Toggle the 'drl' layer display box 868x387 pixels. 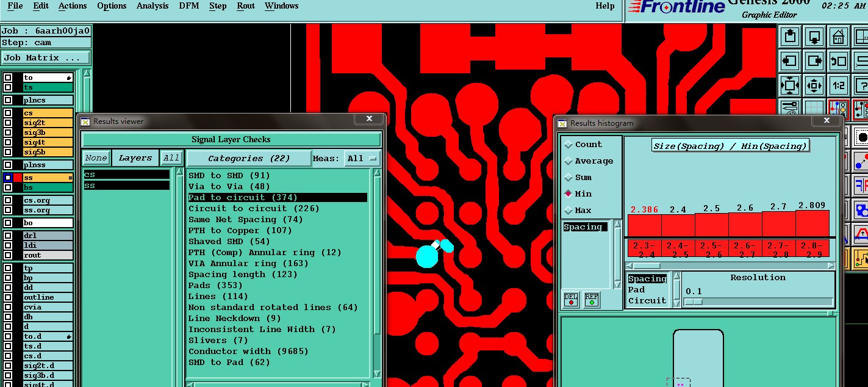coord(8,236)
